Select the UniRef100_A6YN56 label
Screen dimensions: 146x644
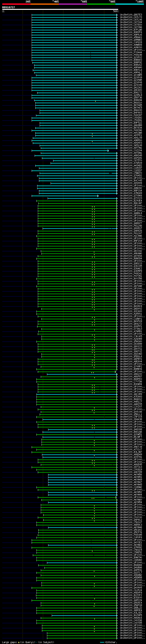click(131, 474)
